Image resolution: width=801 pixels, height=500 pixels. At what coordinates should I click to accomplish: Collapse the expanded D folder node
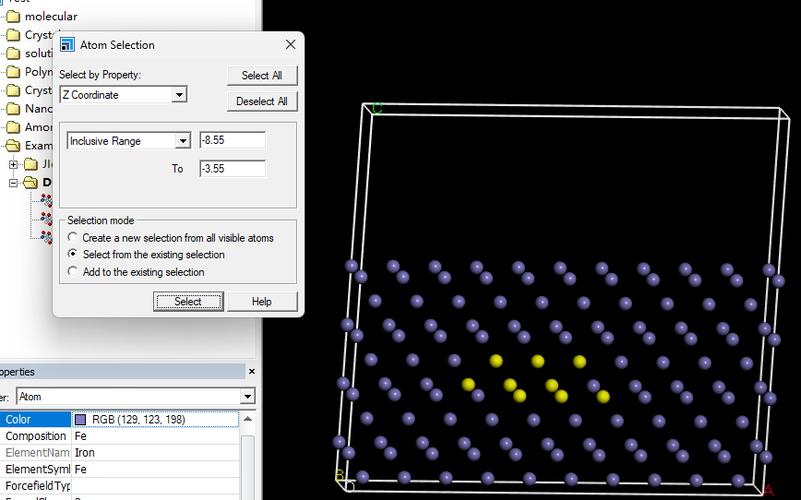(13, 183)
